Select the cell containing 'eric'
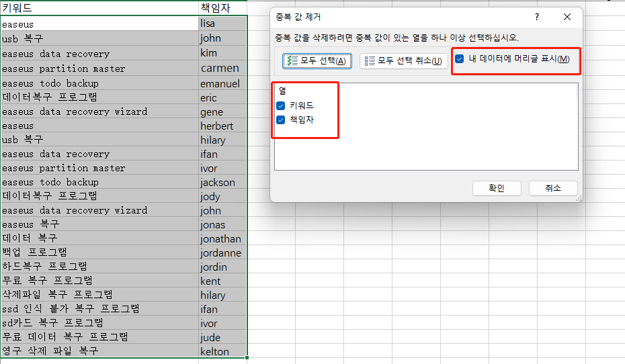Screen dimensions: 625x364 click(223, 97)
